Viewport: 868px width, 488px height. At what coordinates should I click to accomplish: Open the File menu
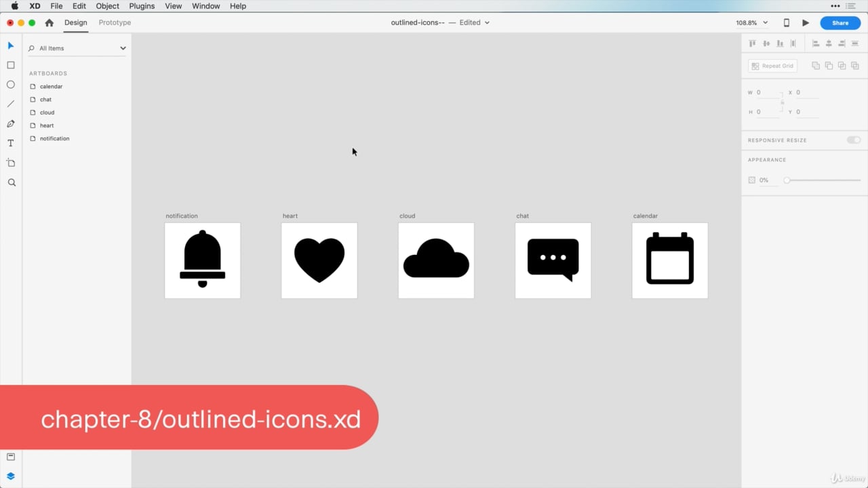point(56,6)
